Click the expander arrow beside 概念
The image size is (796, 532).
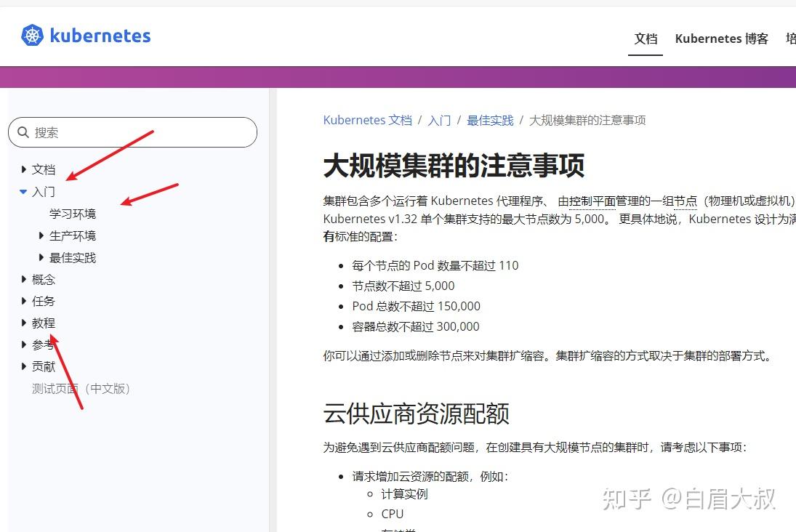[24, 279]
